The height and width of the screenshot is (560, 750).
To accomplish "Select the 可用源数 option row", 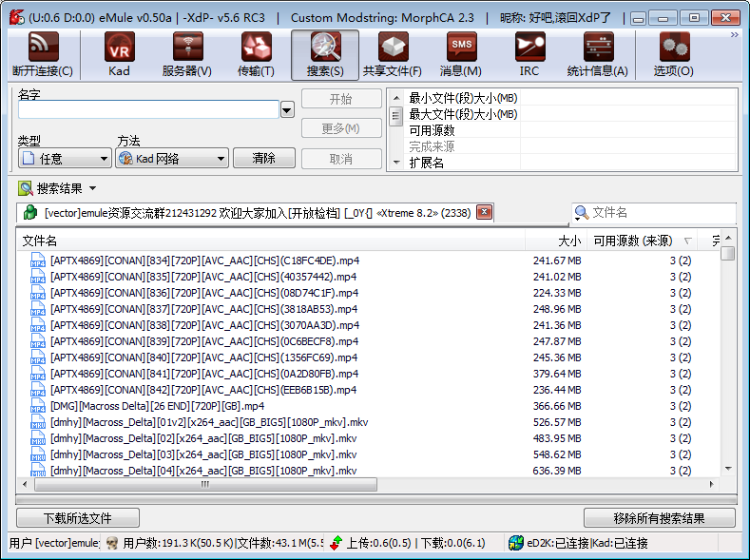I will click(x=569, y=130).
